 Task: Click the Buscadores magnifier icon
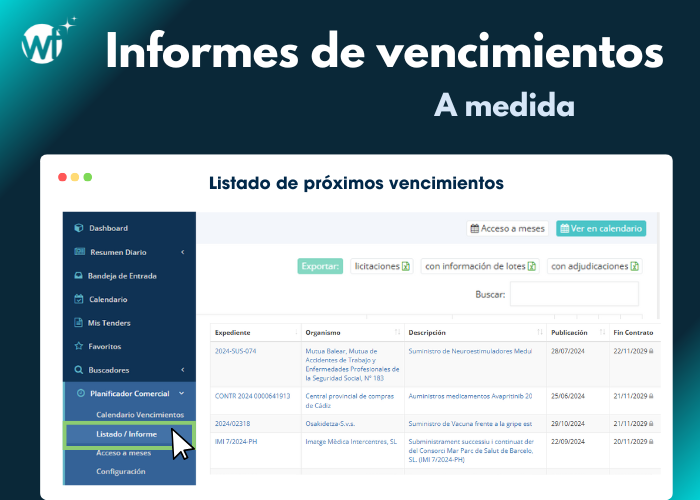(78, 370)
